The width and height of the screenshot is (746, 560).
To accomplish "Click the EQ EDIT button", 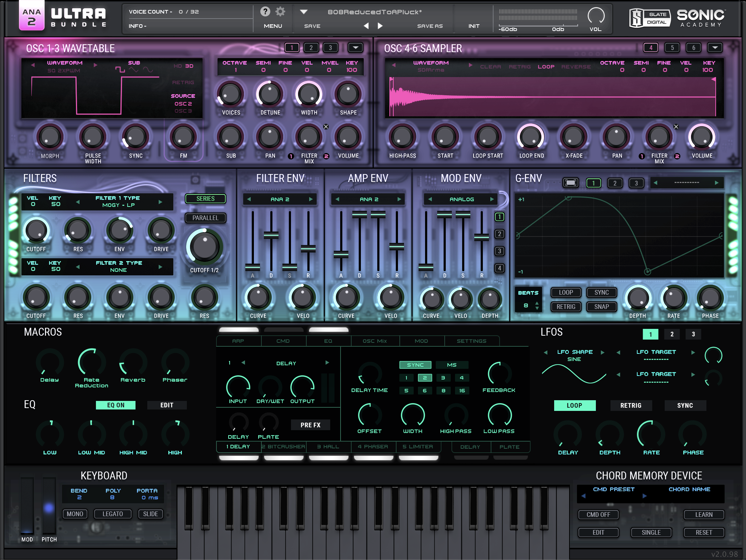I will [x=167, y=405].
